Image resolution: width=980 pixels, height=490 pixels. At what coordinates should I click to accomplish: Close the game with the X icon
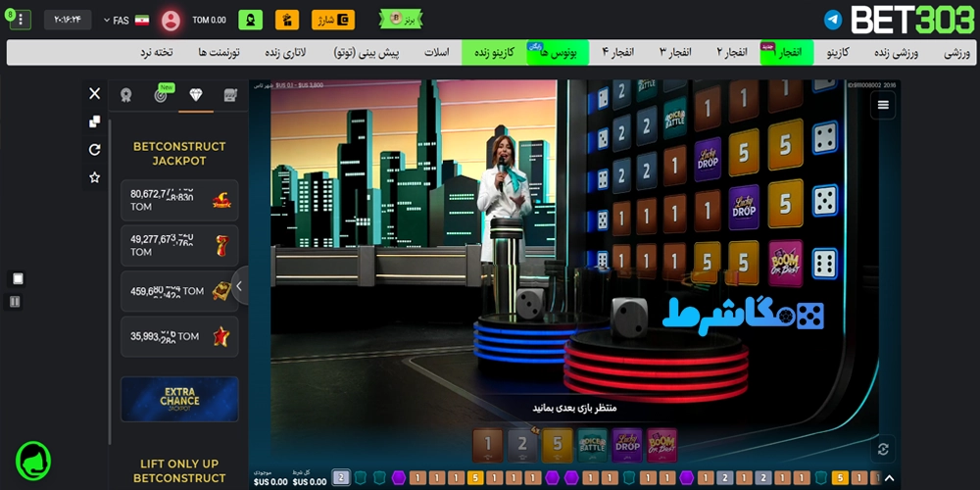94,94
